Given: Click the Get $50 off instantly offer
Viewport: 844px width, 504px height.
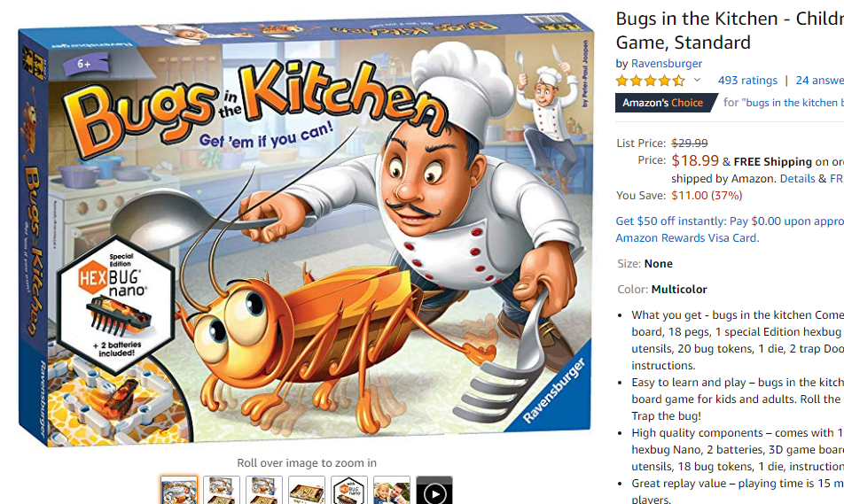Looking at the screenshot, I should pyautogui.click(x=730, y=221).
